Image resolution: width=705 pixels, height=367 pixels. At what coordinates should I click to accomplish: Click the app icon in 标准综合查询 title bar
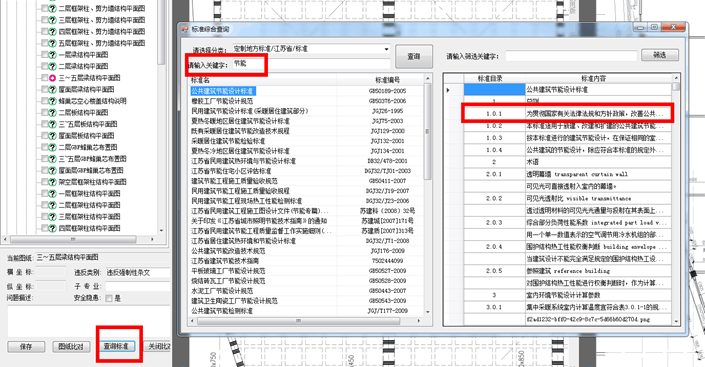click(185, 29)
